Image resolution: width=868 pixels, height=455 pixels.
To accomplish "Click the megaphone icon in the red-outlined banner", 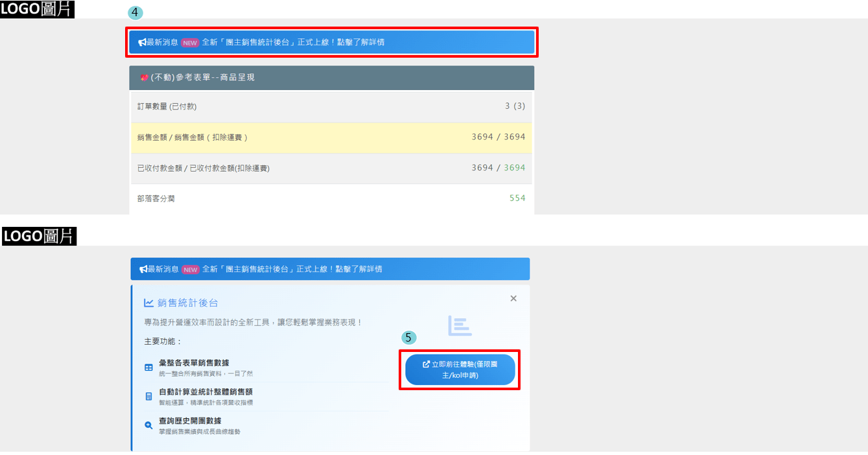I will [x=142, y=42].
